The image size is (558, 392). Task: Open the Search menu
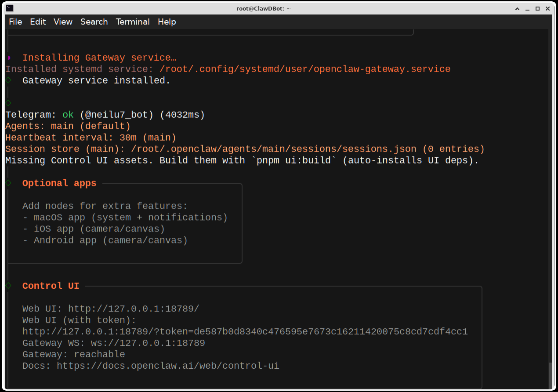(94, 22)
